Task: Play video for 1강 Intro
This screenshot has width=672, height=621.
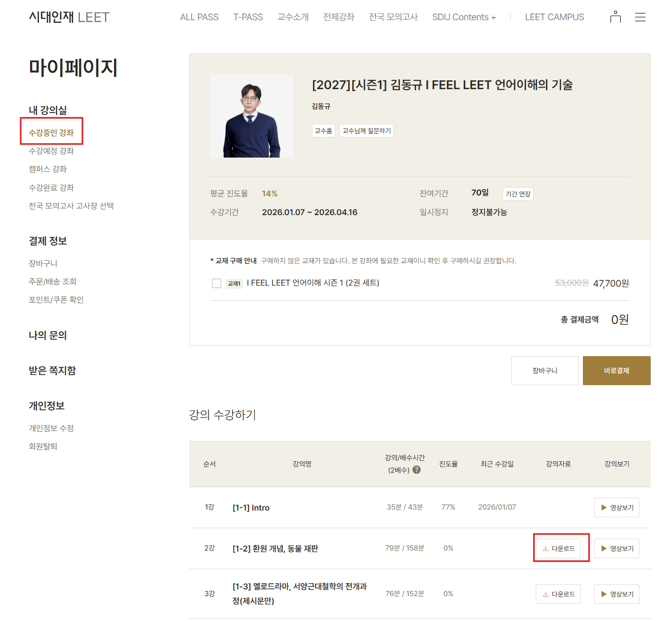Action: [617, 507]
